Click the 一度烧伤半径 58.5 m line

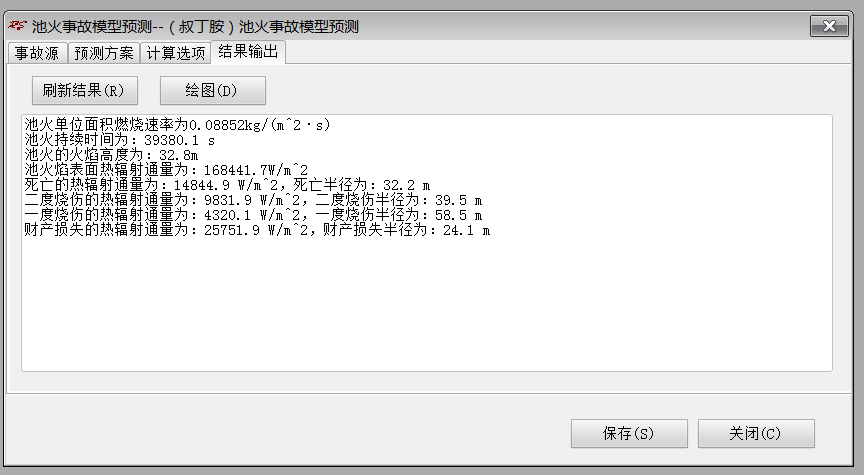coord(253,215)
